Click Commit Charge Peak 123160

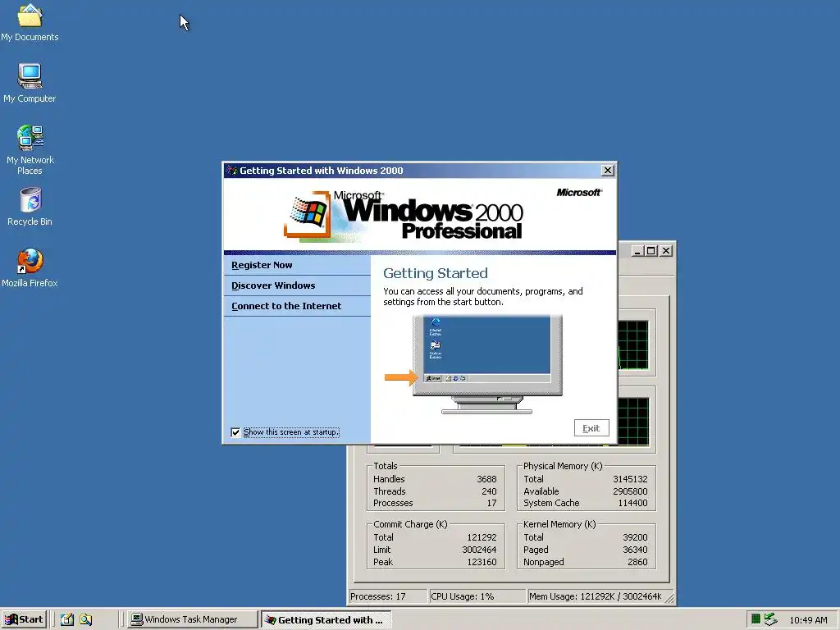coord(482,562)
